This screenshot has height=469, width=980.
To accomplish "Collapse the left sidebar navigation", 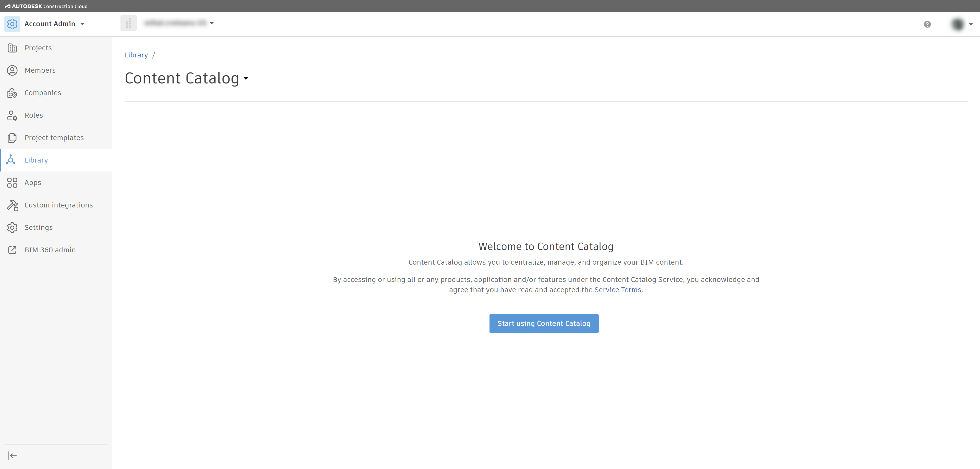I will pyautogui.click(x=12, y=456).
